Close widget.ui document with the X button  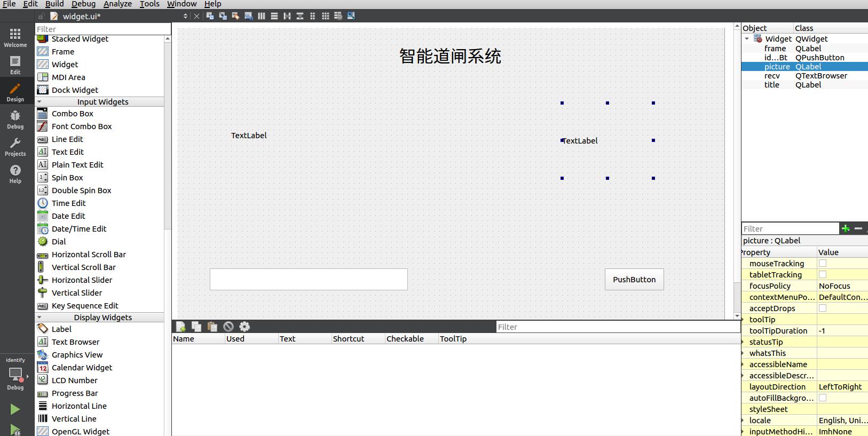click(x=196, y=16)
